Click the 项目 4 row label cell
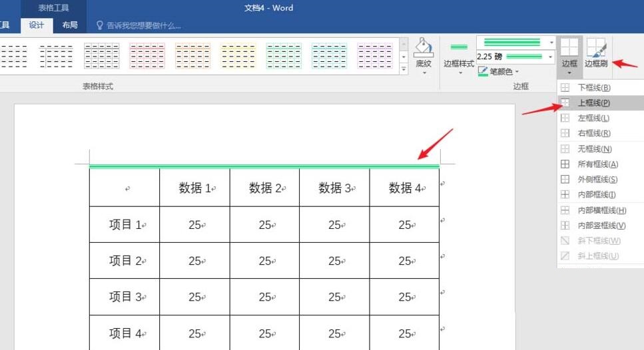 (x=125, y=333)
